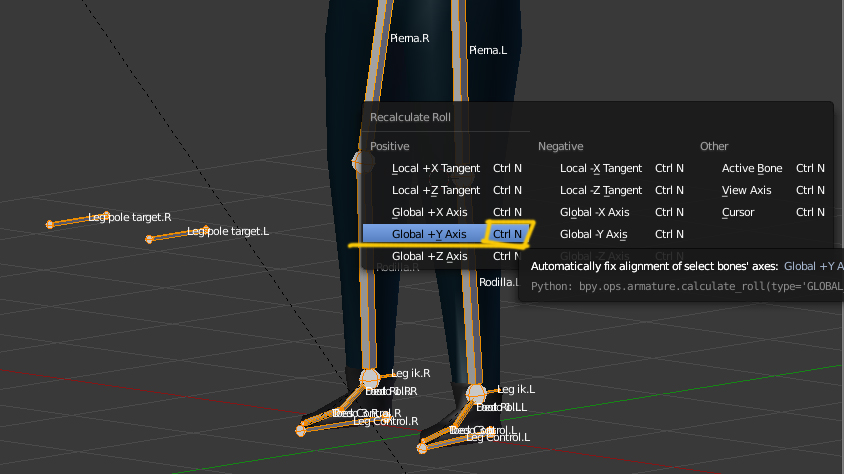844x474 pixels.
Task: Select the Leg Control.L bone
Action: [498, 437]
